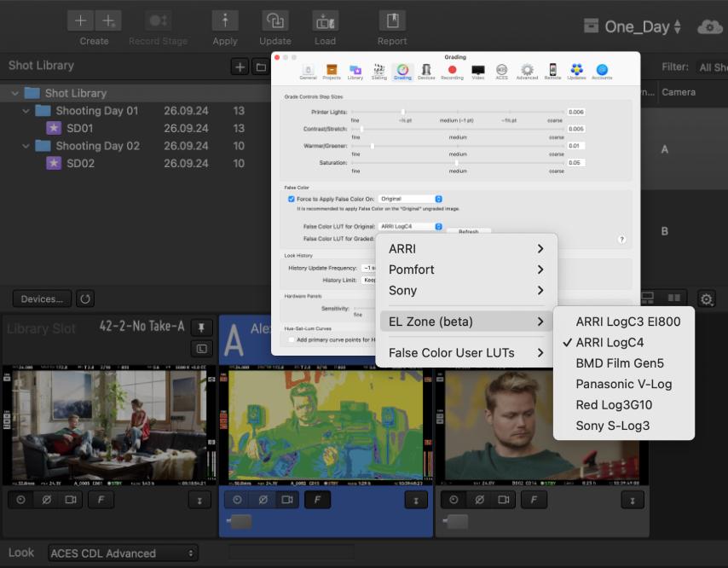Open the Filter All Shots dropdown
Image resolution: width=728 pixels, height=568 pixels.
712,68
